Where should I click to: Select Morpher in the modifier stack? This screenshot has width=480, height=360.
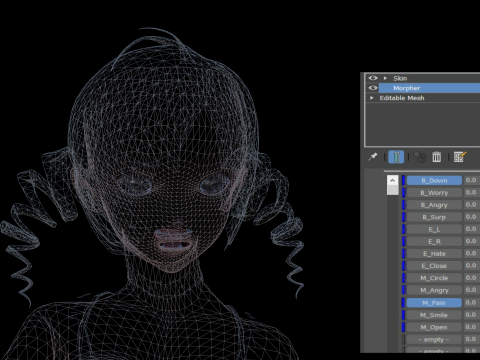[x=430, y=88]
